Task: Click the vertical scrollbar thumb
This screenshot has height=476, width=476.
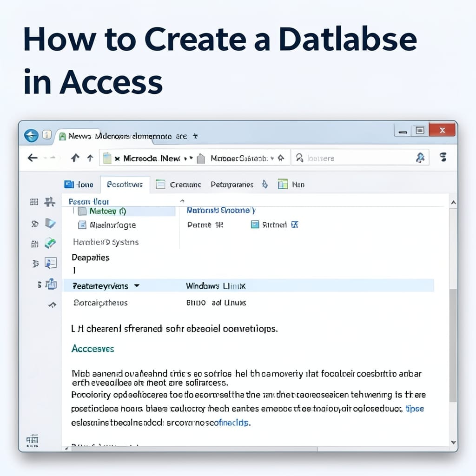Action: point(453,346)
